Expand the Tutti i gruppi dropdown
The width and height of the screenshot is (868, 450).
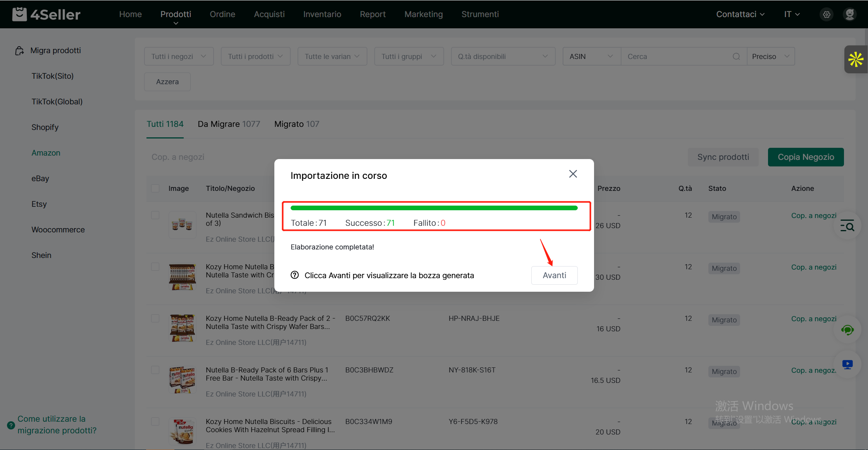pos(409,57)
